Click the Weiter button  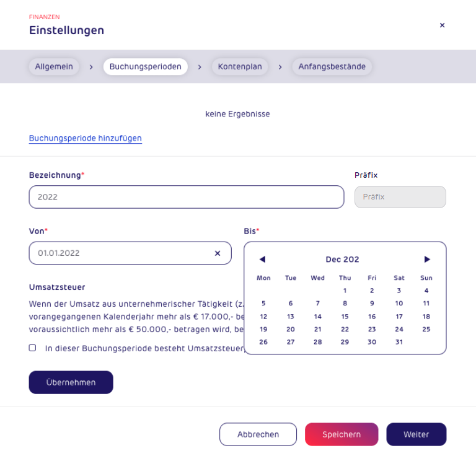tap(416, 434)
